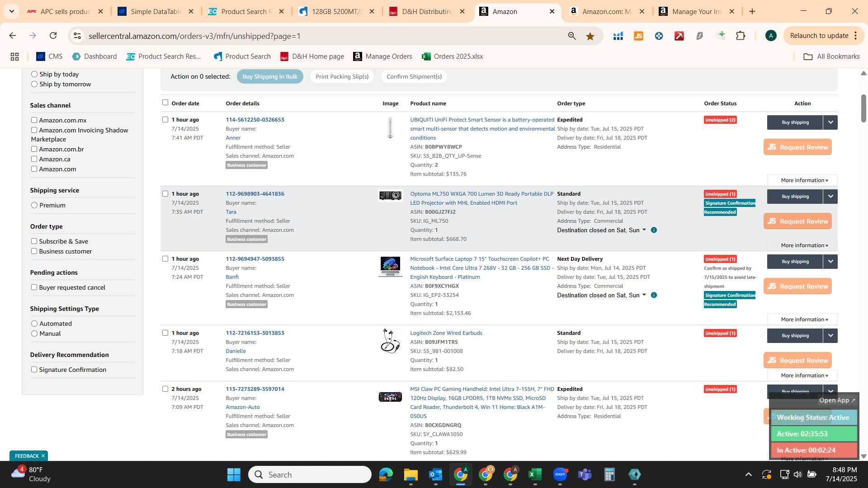The width and height of the screenshot is (868, 488).
Task: Click the Microsoft Surface Laptop product thumbnail
Action: coord(390,267)
